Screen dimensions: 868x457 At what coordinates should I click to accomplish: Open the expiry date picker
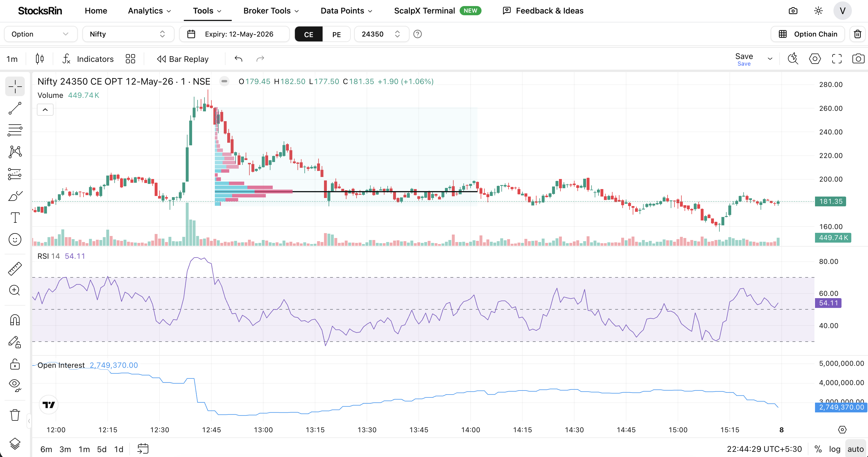(x=234, y=34)
